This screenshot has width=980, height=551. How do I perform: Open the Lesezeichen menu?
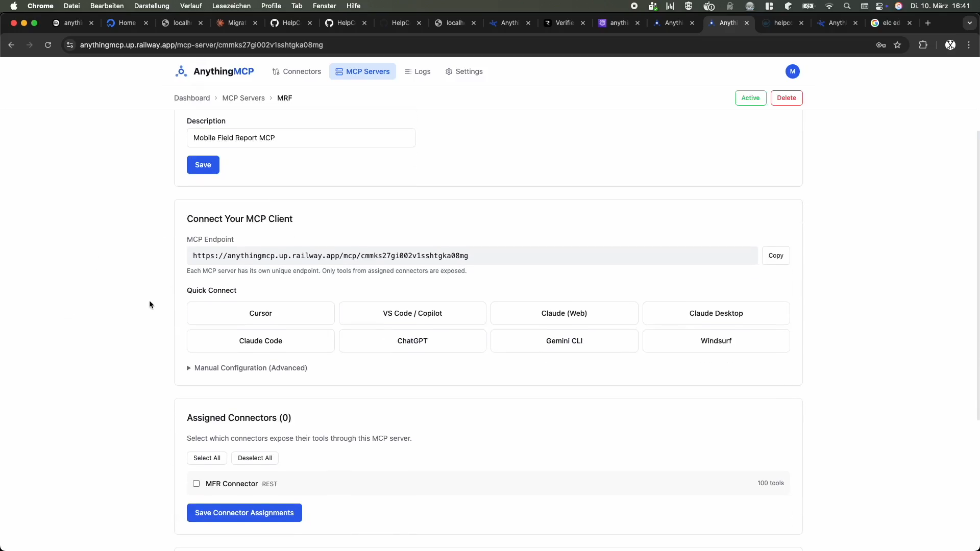pos(231,6)
